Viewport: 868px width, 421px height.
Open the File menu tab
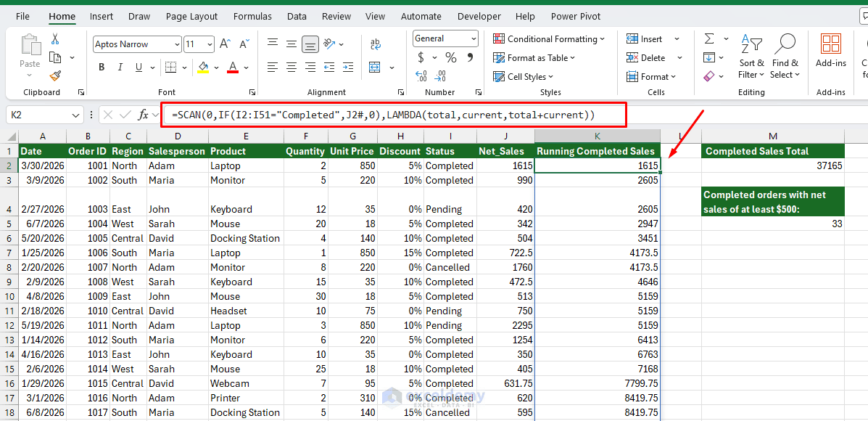(22, 16)
